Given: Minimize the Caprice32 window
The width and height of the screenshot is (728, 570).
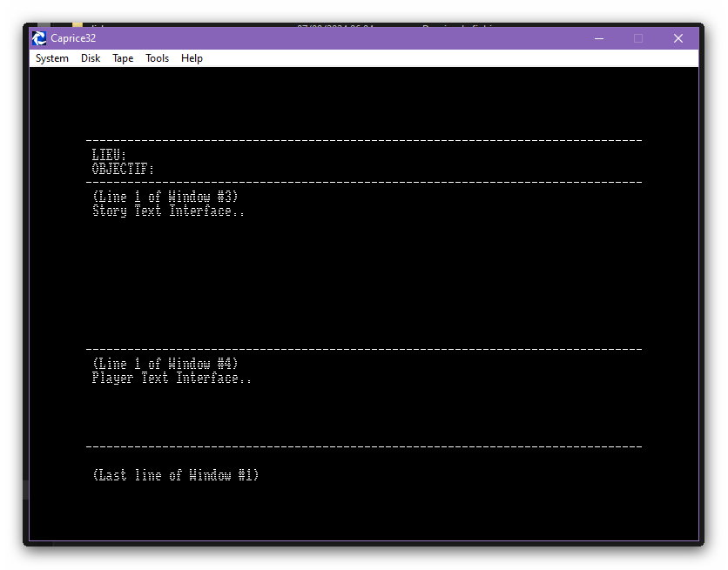Looking at the screenshot, I should click(x=598, y=38).
